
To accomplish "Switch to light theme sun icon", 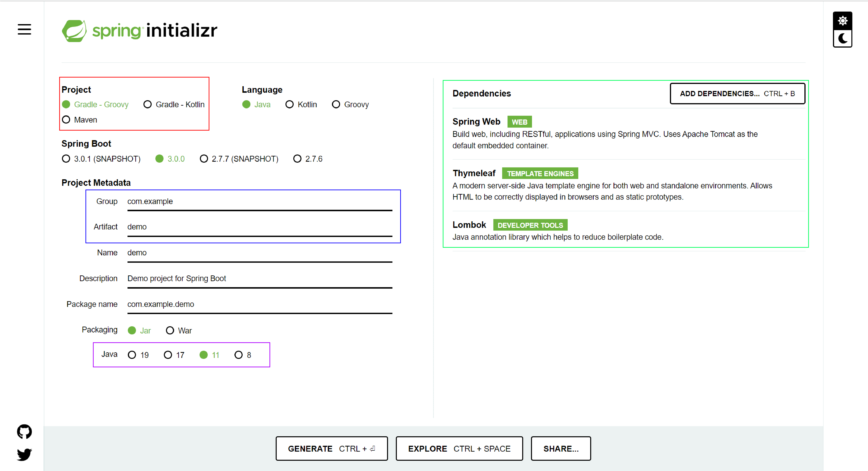I will click(x=842, y=21).
